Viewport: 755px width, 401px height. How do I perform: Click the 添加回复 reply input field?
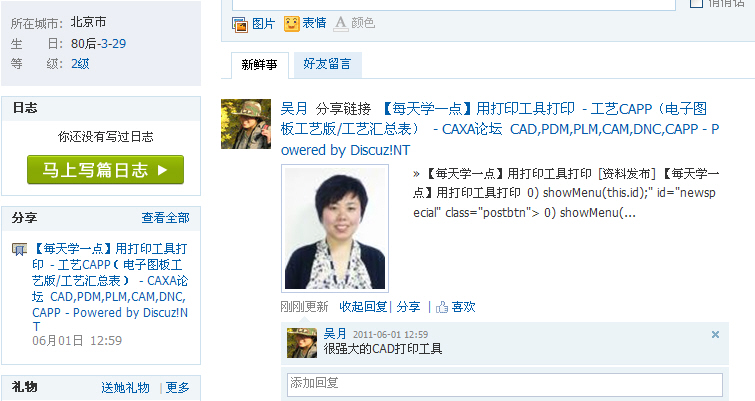pos(505,385)
